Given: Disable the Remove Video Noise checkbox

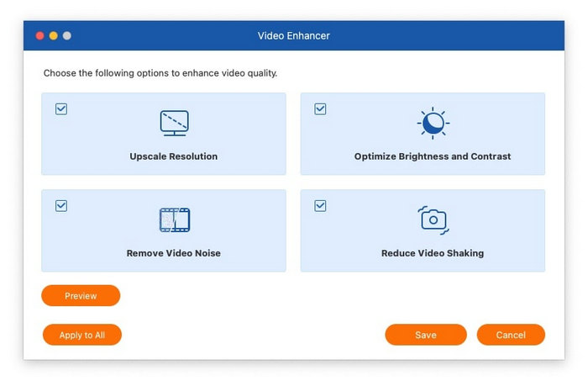Looking at the screenshot, I should point(61,206).
